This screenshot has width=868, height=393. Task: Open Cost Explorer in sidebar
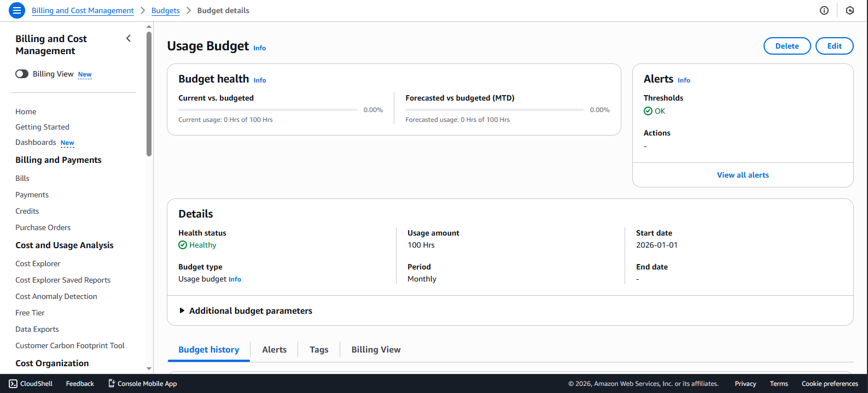(38, 263)
